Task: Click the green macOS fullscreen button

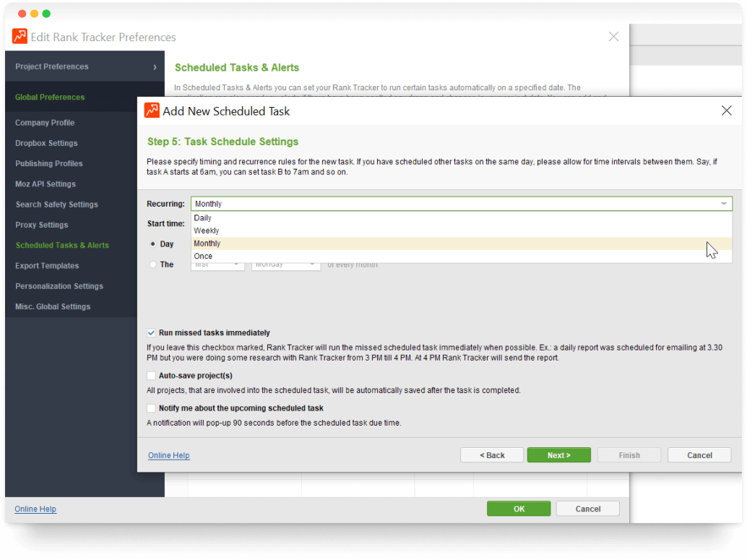Action: (46, 13)
